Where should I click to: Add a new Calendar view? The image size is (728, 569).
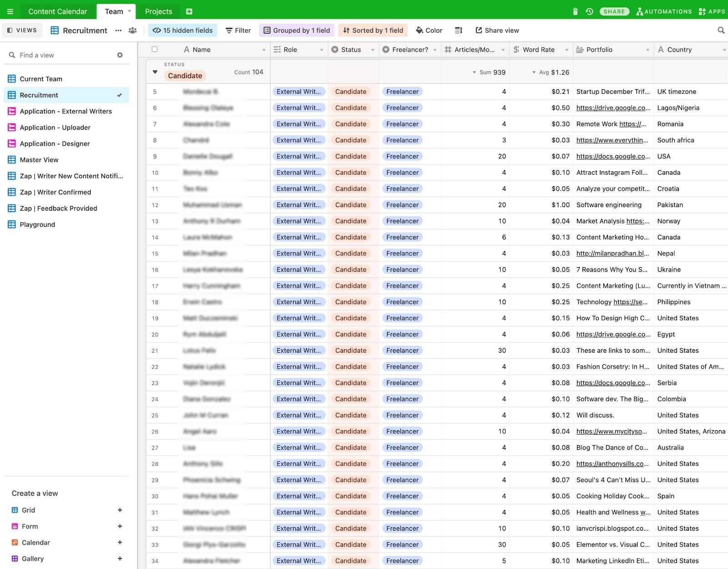tap(120, 543)
